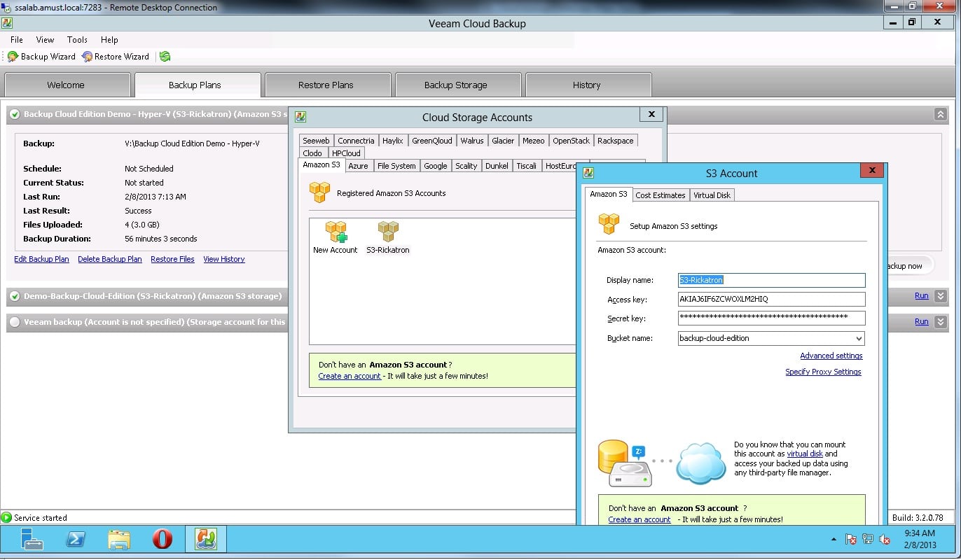Open the File Explorer taskbar icon
The height and width of the screenshot is (560, 961).
(x=119, y=538)
